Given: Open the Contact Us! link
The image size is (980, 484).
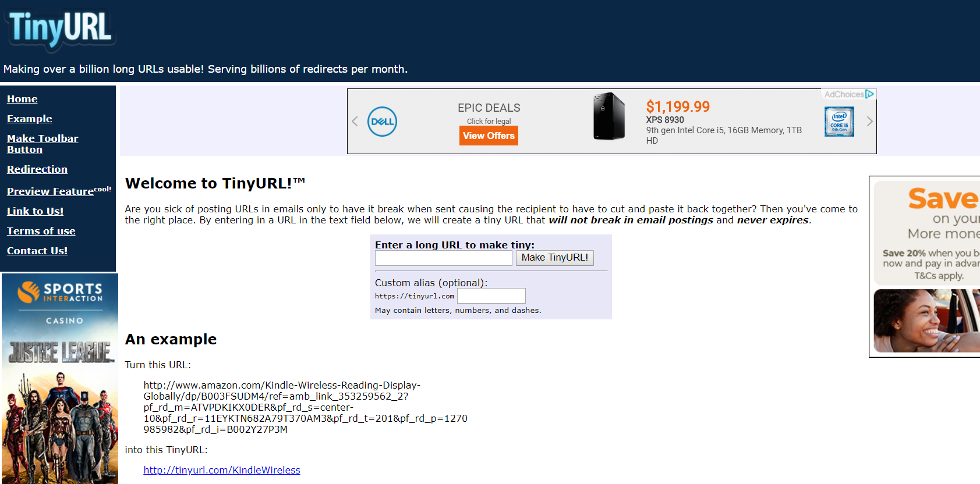Looking at the screenshot, I should point(37,251).
